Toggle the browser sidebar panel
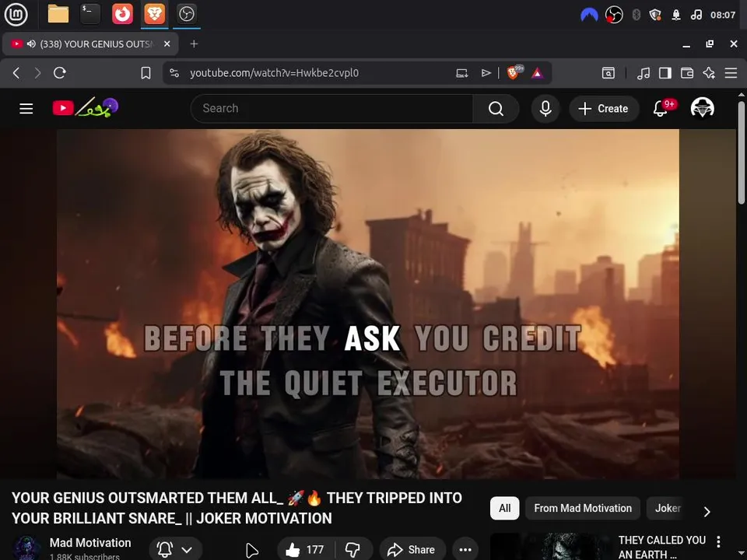This screenshot has width=747, height=560. 665,73
